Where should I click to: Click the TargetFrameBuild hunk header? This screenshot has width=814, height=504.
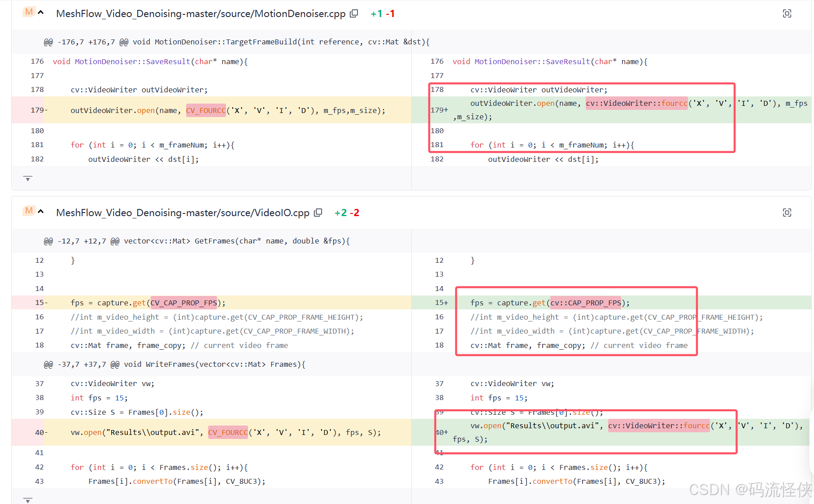coord(236,42)
